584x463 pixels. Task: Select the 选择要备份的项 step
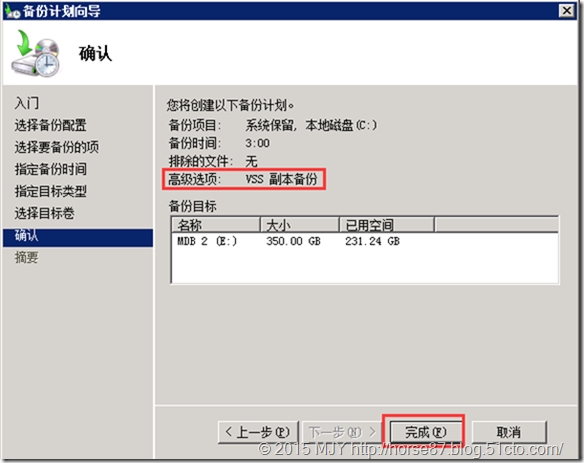57,147
